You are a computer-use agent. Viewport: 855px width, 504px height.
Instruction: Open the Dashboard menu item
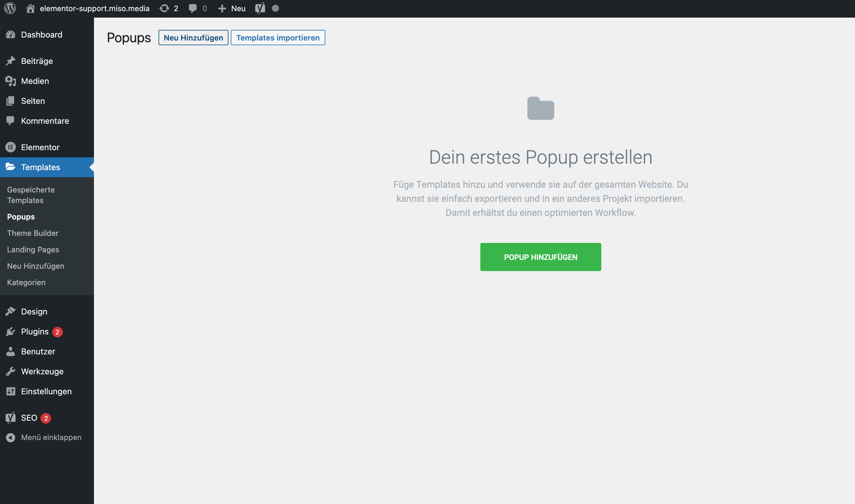pyautogui.click(x=41, y=35)
